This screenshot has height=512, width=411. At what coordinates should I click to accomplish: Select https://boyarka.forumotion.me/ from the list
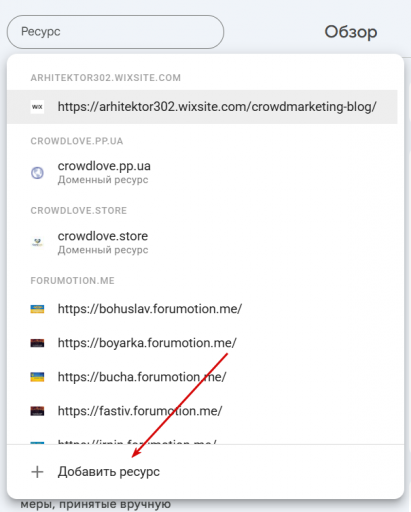click(202, 343)
